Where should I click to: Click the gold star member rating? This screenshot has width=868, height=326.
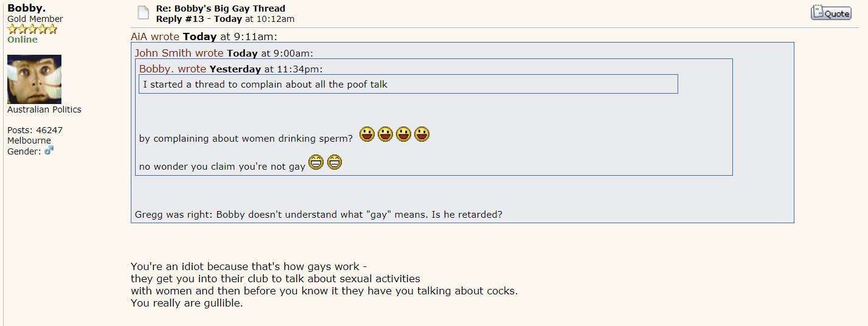point(32,29)
